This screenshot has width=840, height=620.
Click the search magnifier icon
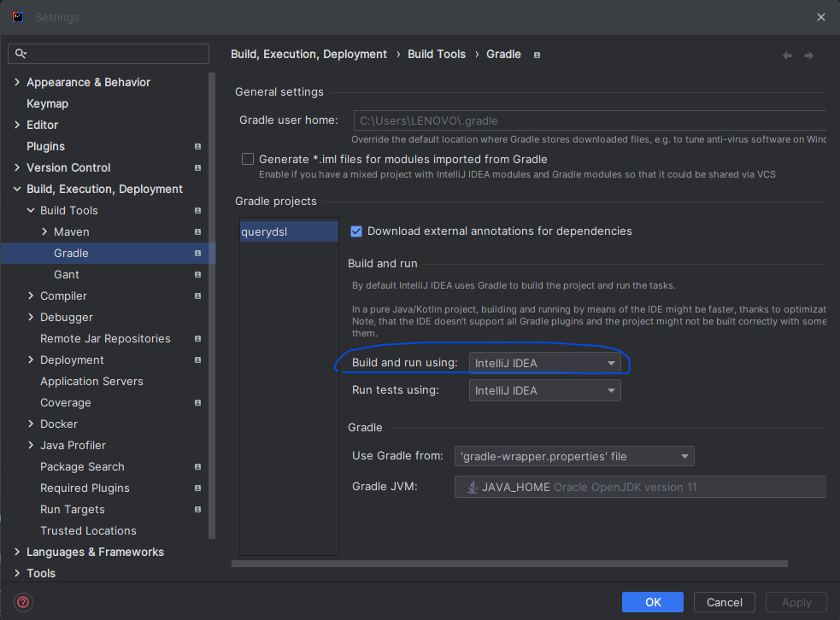pyautogui.click(x=21, y=53)
